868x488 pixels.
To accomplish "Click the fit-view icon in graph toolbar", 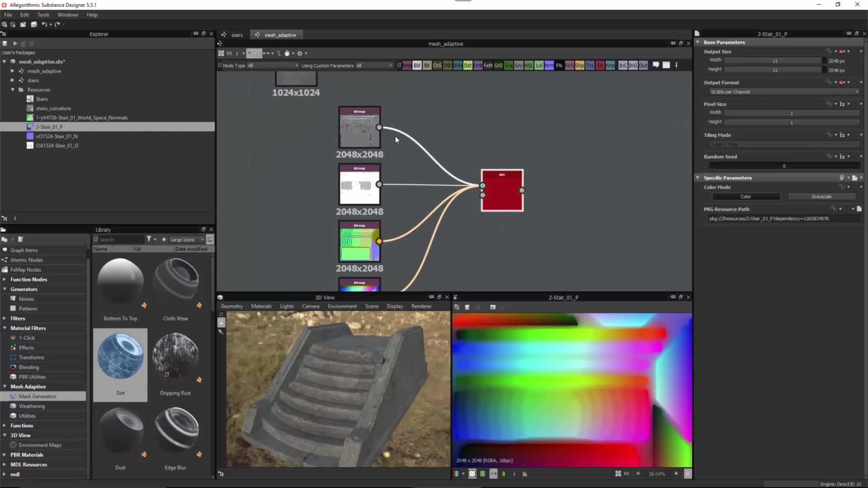I will click(221, 53).
